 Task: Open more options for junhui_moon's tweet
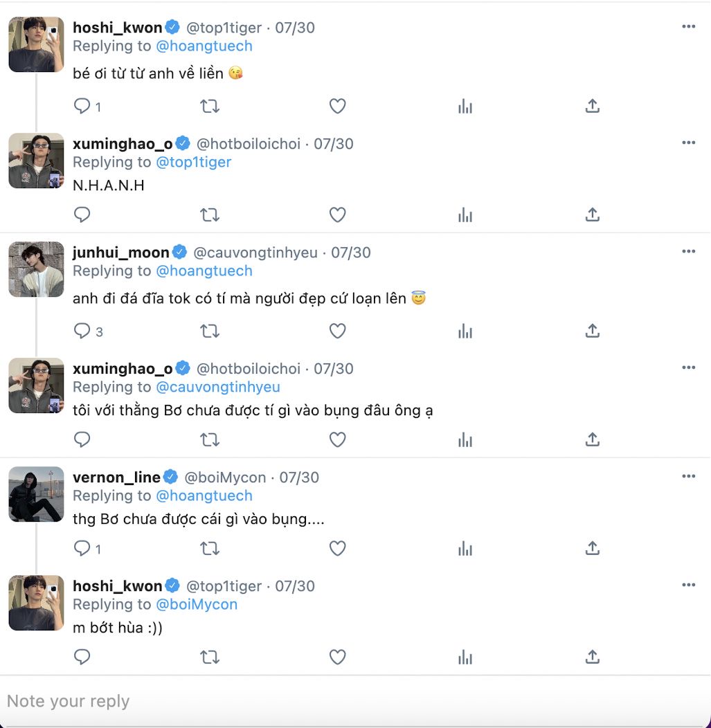point(688,251)
